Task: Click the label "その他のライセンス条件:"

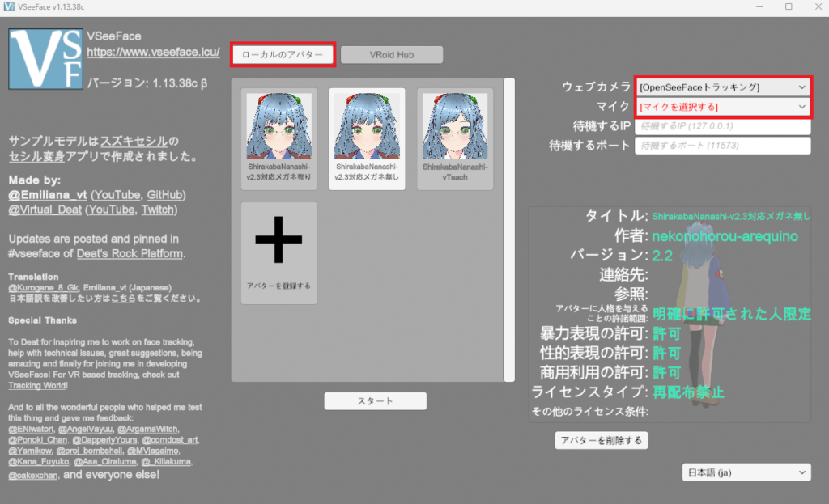Action: coord(590,412)
